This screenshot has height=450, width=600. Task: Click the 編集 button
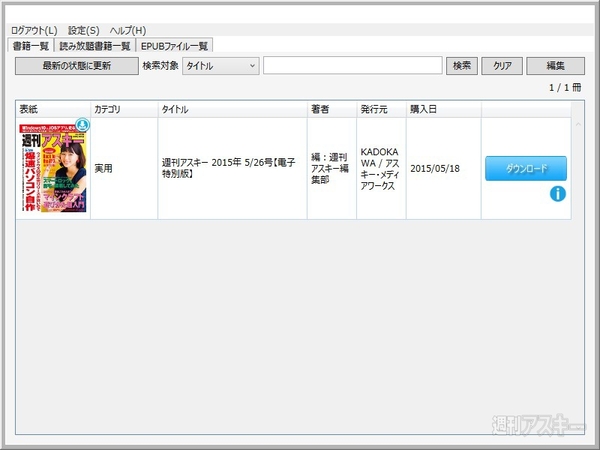pyautogui.click(x=555, y=66)
